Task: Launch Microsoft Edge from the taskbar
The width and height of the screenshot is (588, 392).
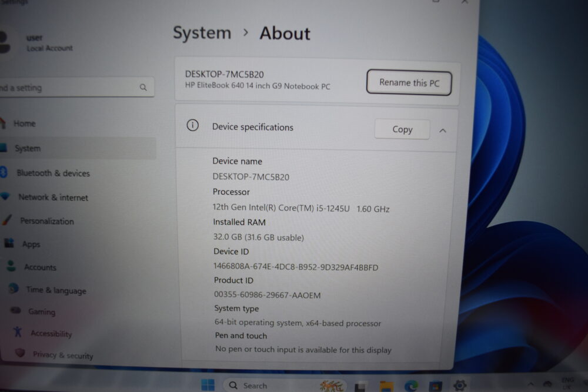Action: [x=412, y=386]
